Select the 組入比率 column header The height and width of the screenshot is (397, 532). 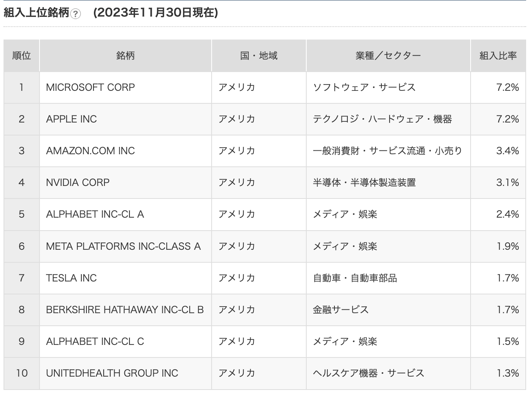click(498, 56)
